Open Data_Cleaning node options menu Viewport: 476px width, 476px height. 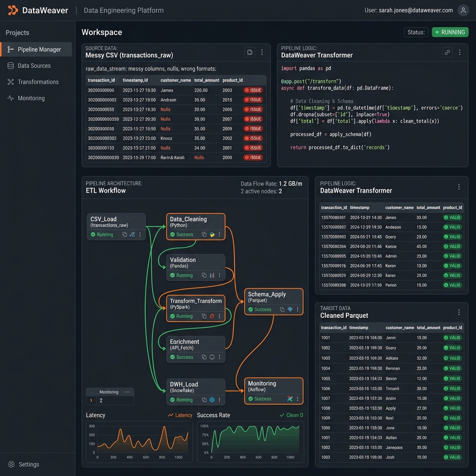click(219, 234)
